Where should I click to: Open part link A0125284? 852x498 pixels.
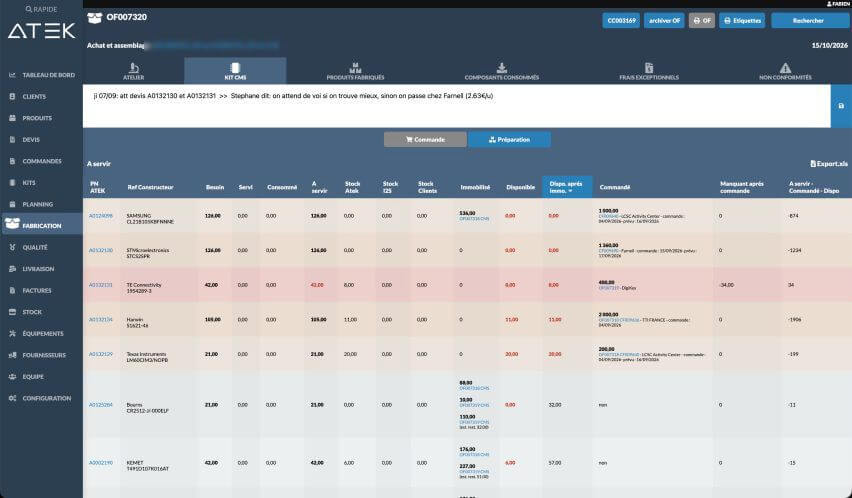pos(101,405)
